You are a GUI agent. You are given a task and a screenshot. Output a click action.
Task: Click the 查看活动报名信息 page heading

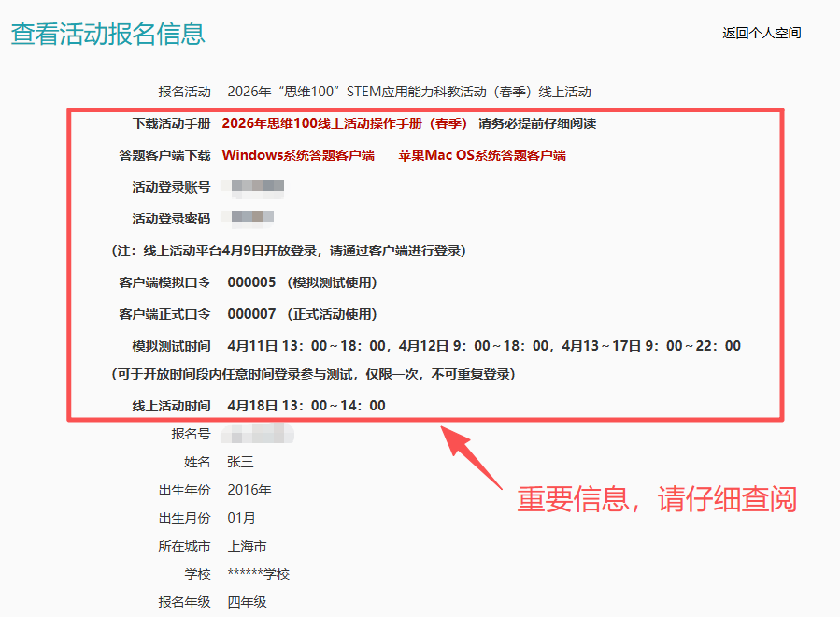click(107, 34)
